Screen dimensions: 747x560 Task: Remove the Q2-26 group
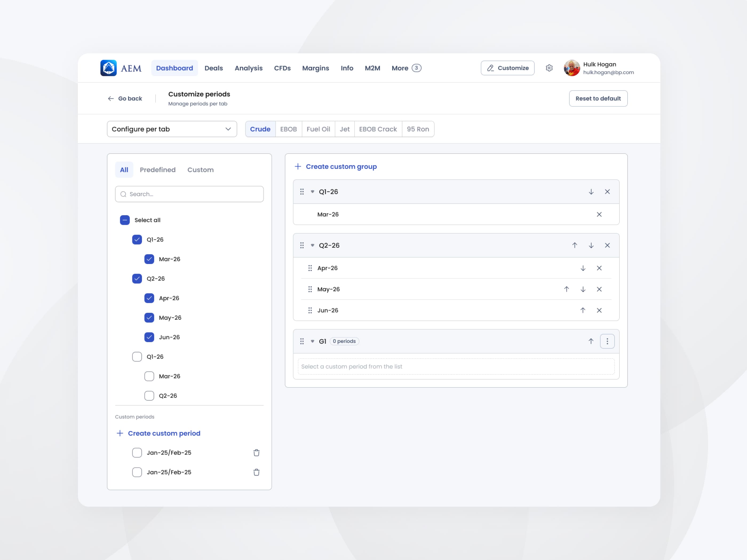[x=607, y=245]
